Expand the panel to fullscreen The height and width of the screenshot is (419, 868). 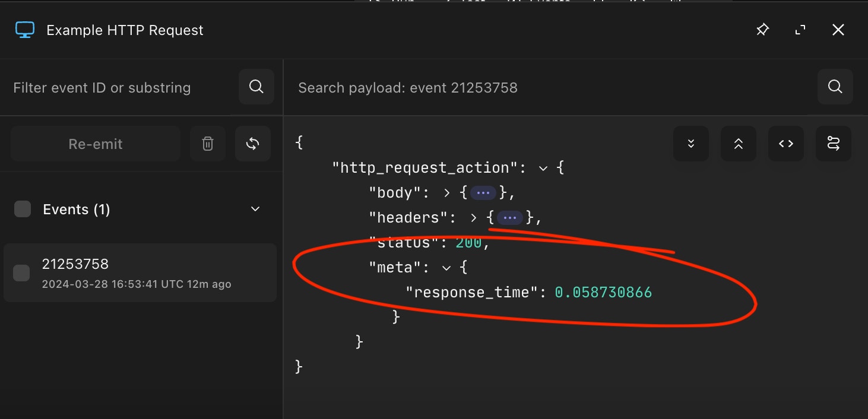coord(800,30)
